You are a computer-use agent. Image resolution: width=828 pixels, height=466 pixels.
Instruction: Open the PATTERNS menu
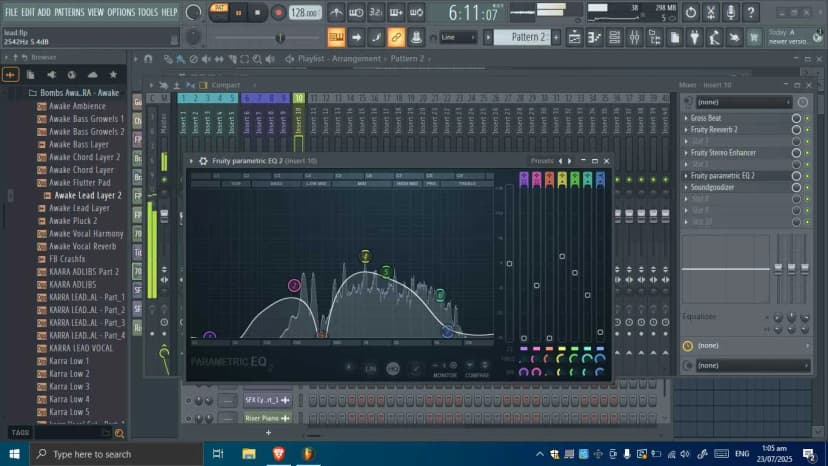click(69, 12)
